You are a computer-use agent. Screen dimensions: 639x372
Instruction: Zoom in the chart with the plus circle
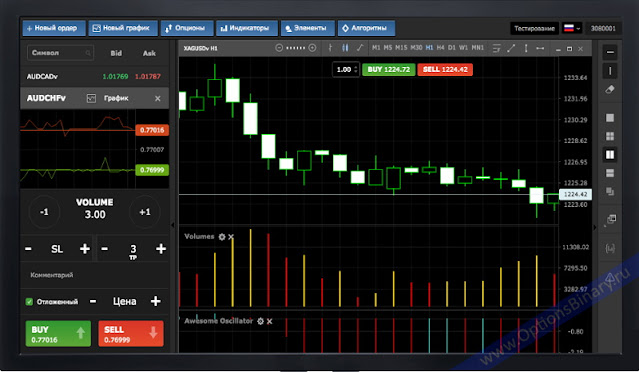[x=313, y=48]
